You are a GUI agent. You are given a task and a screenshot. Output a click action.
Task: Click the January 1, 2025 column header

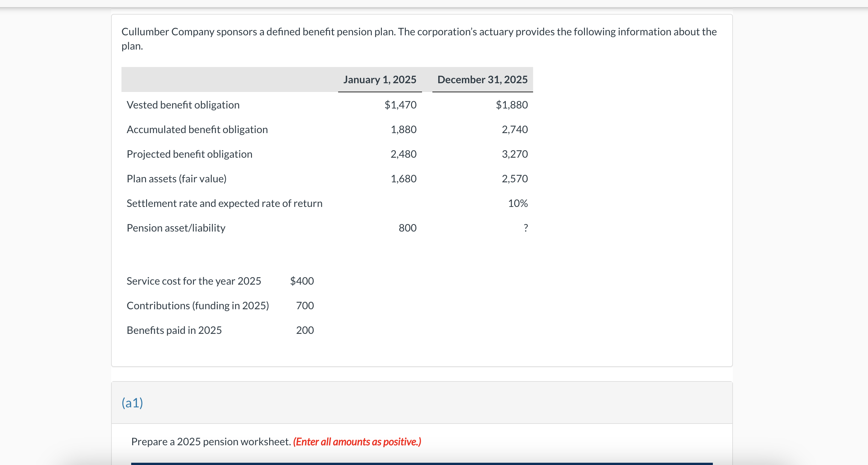380,80
